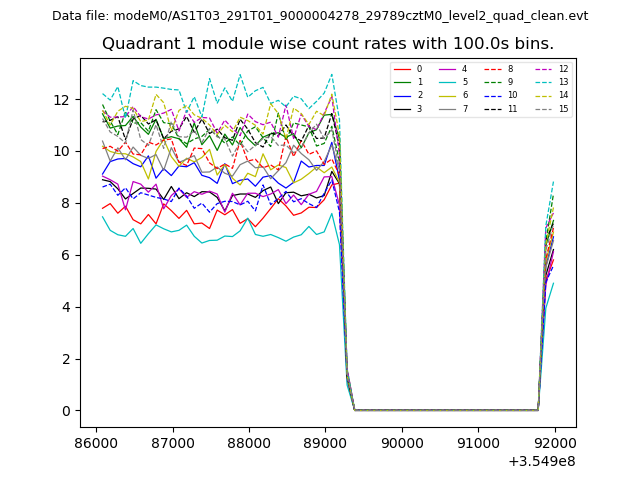Select the dashed cyan legend line for module 13
640x480 pixels.
pyautogui.click(x=543, y=82)
